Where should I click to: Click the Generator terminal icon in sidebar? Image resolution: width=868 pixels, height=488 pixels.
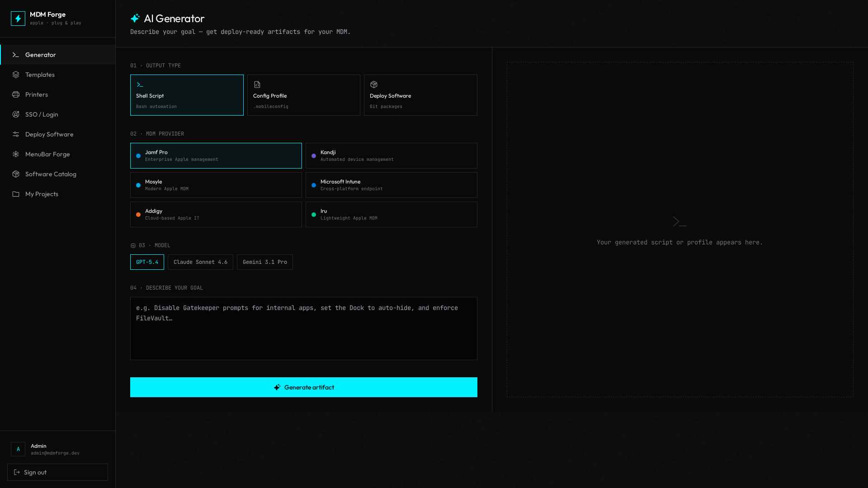16,55
